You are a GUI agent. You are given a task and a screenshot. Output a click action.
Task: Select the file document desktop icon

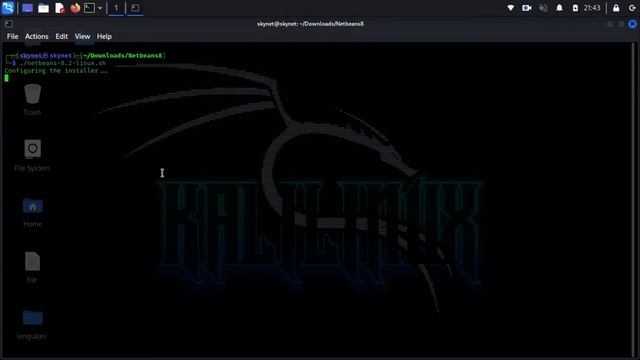[32, 267]
